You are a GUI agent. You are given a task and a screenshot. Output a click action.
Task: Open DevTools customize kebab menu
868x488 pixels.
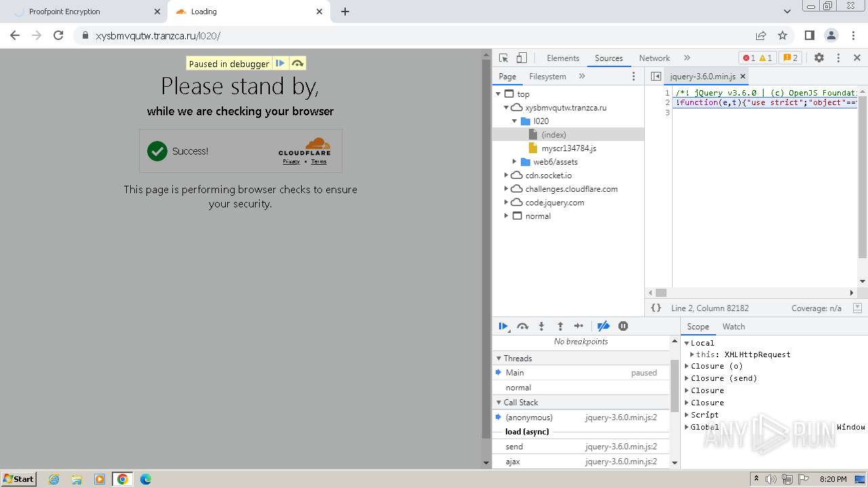click(838, 58)
